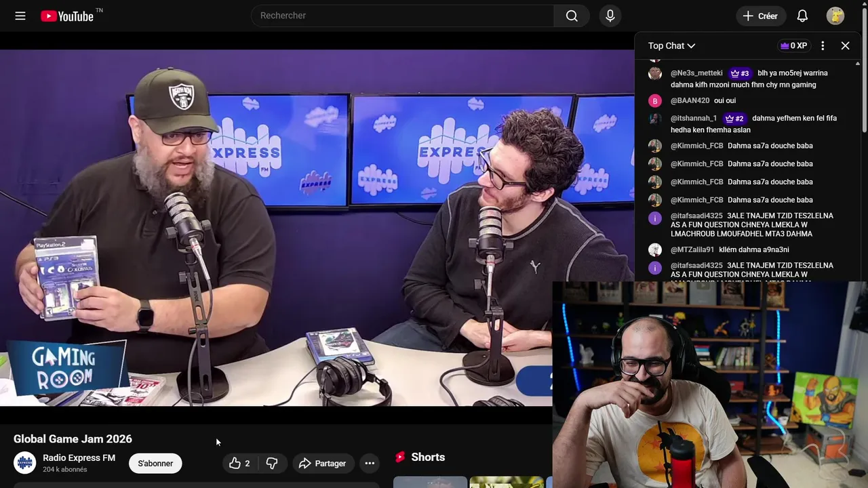The image size is (868, 488).
Task: Open the account avatar menu
Action: click(835, 16)
